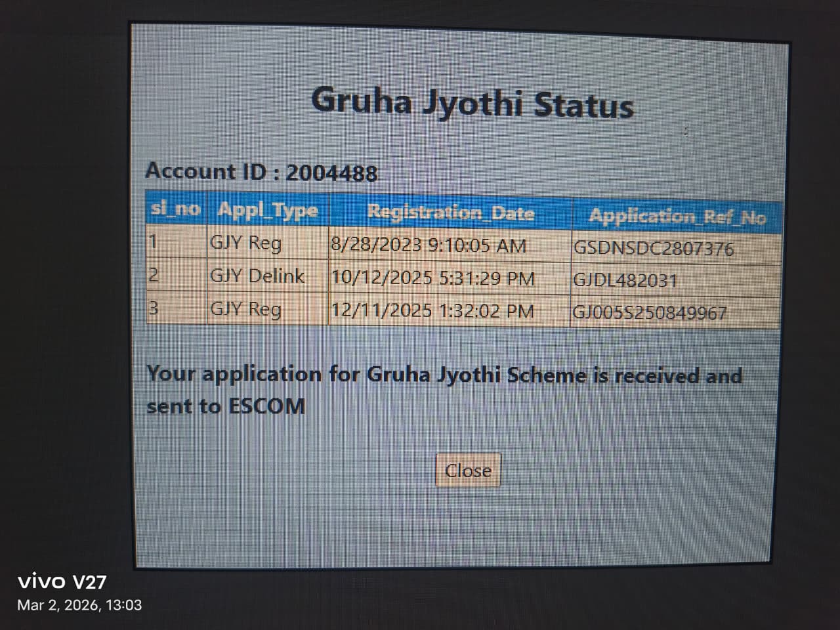
Task: Click the 'Your application for Gruha Jyothi Scheme' message
Action: coord(444,390)
